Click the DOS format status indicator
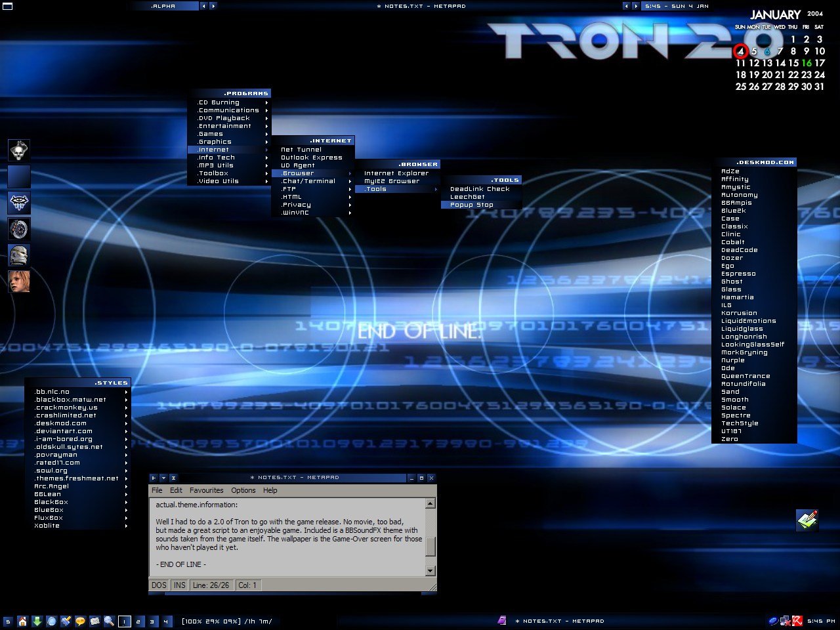The height and width of the screenshot is (630, 840). [159, 585]
